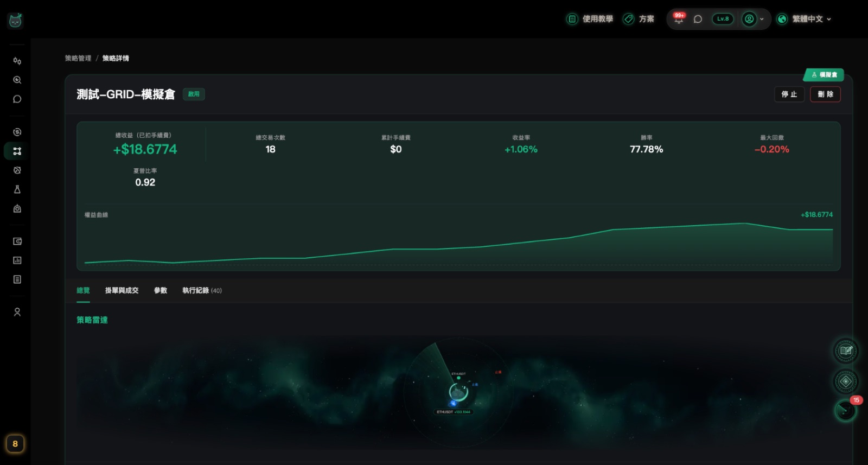This screenshot has width=868, height=465.
Task: Open the bar chart report icon in sidebar
Action: click(17, 260)
